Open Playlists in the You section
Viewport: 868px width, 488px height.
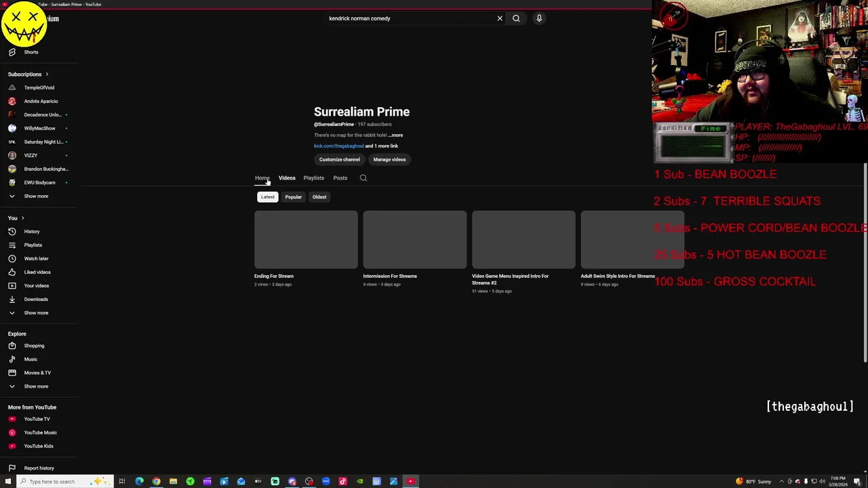(33, 245)
